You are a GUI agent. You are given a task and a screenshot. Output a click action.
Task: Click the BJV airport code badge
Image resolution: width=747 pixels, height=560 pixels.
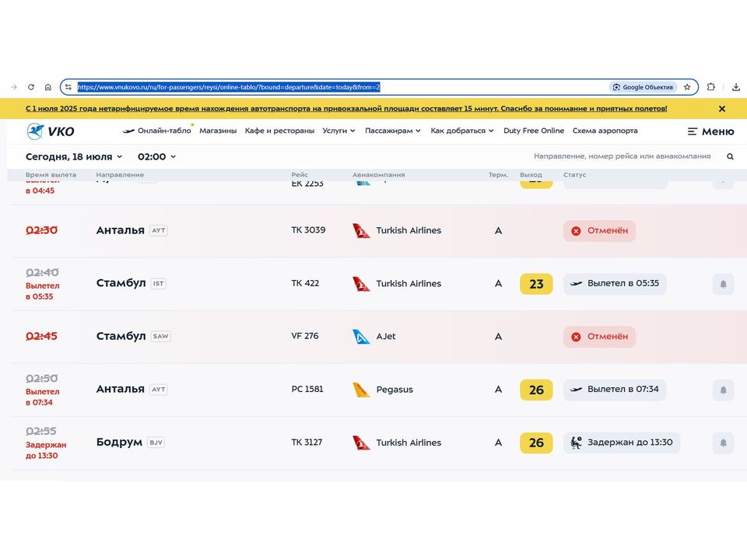tap(156, 443)
